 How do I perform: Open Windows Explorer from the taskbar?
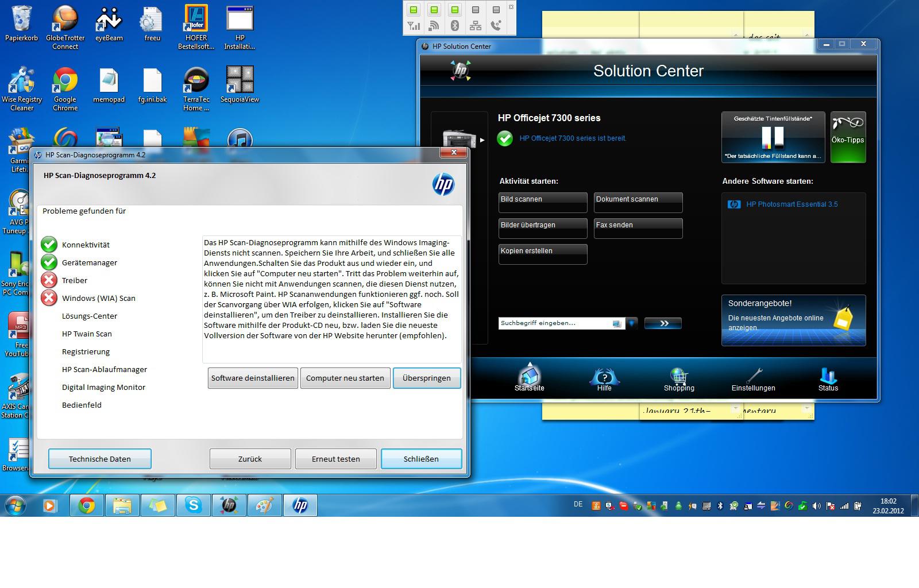(x=122, y=505)
